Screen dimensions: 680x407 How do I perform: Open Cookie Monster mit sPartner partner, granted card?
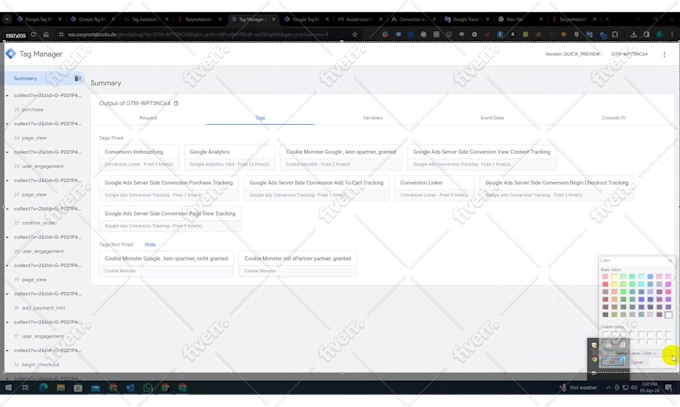pyautogui.click(x=298, y=263)
